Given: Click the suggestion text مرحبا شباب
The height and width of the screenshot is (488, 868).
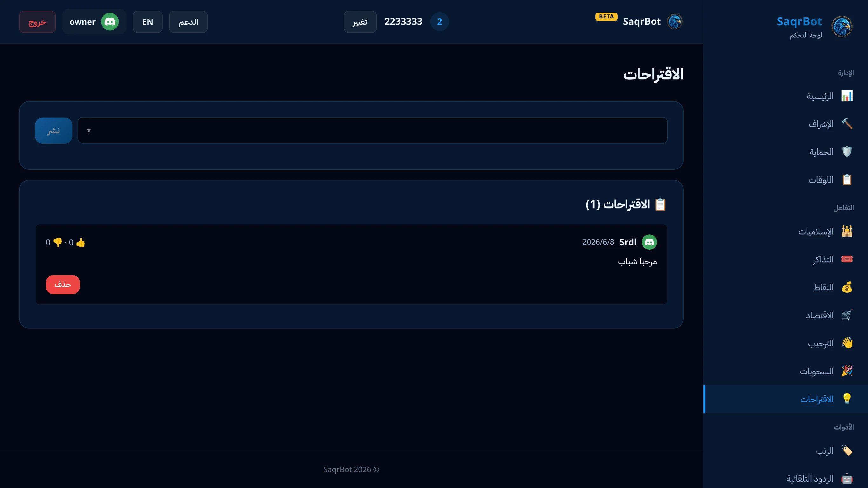Looking at the screenshot, I should (638, 261).
